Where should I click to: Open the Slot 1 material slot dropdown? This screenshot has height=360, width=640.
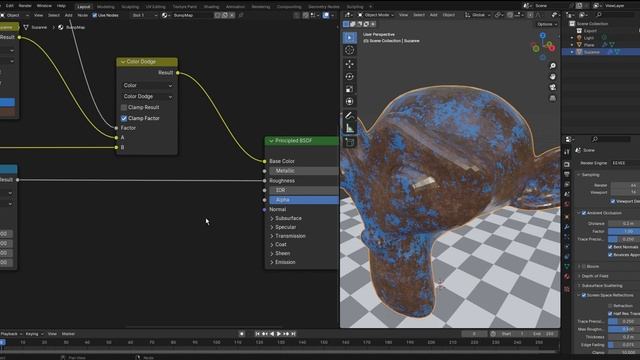click(144, 15)
